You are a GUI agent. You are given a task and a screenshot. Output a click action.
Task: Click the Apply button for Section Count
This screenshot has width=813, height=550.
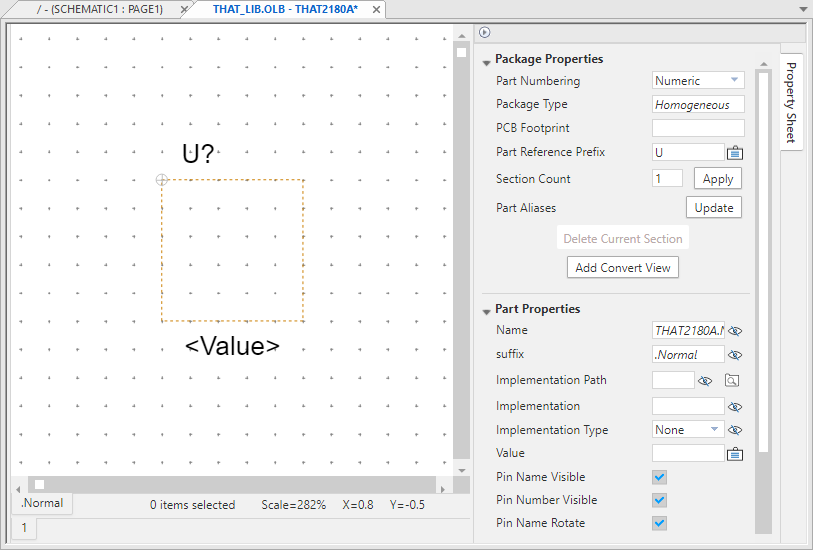coord(717,179)
